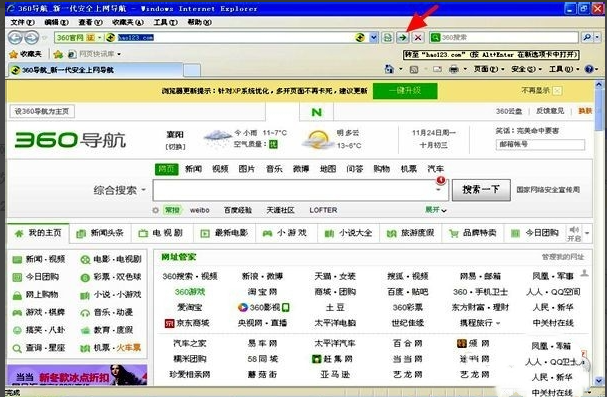Click the green Go arrow next to the address bar

tap(403, 38)
